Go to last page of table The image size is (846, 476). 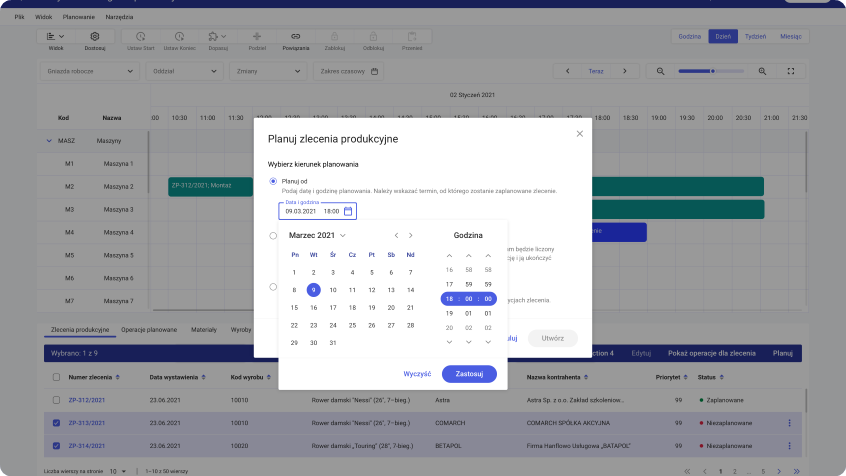(x=796, y=471)
